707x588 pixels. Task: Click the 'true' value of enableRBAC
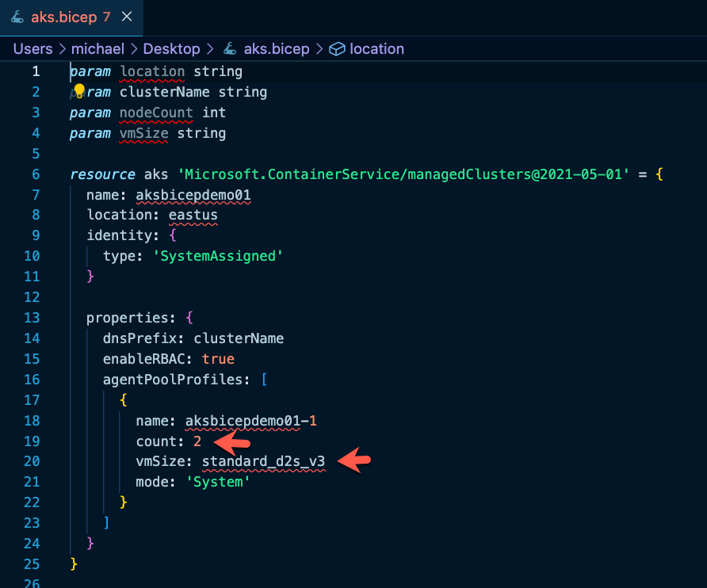pos(218,360)
